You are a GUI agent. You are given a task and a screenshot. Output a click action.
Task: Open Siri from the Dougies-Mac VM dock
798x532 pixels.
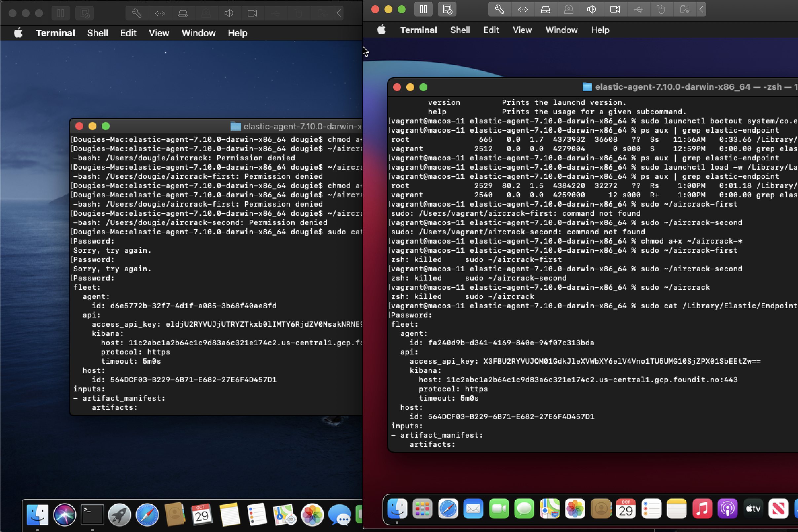64,515
